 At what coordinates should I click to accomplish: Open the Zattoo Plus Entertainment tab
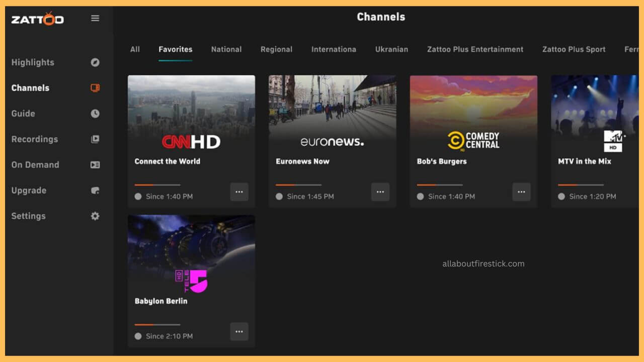point(475,49)
